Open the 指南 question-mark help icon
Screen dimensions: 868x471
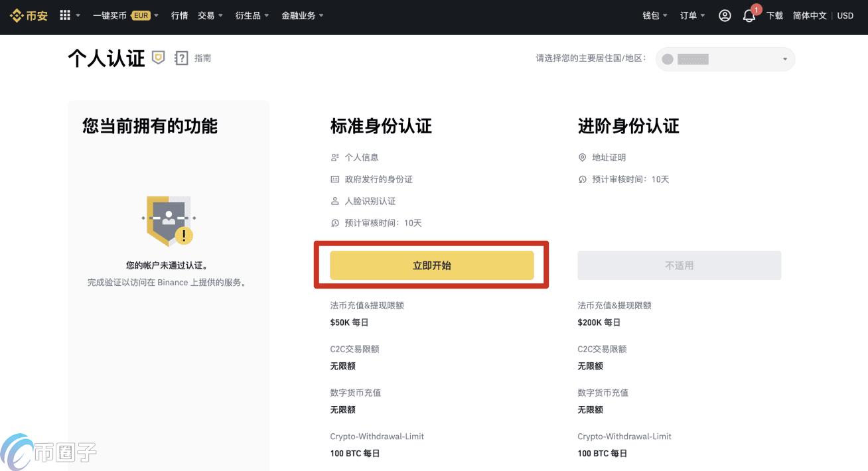coord(181,58)
